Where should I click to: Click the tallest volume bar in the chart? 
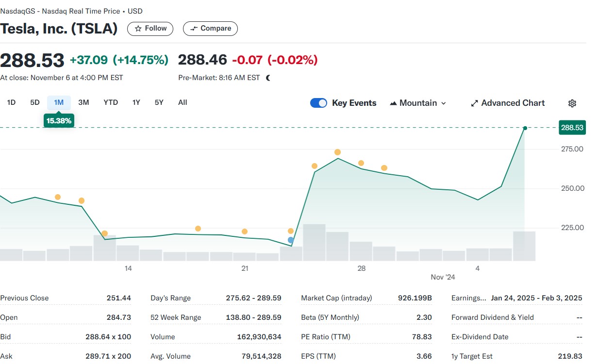[x=314, y=243]
